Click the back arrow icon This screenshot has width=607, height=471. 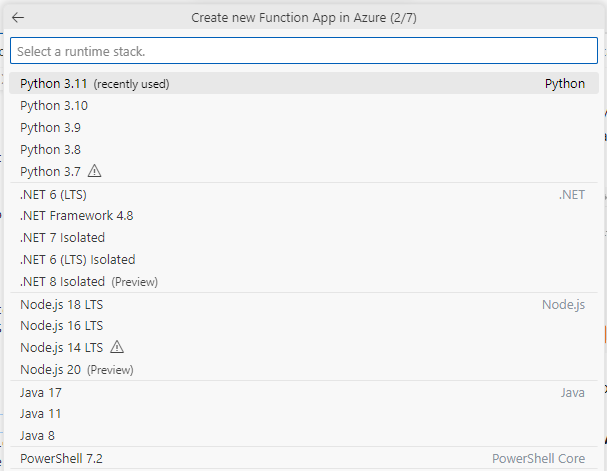tap(18, 17)
